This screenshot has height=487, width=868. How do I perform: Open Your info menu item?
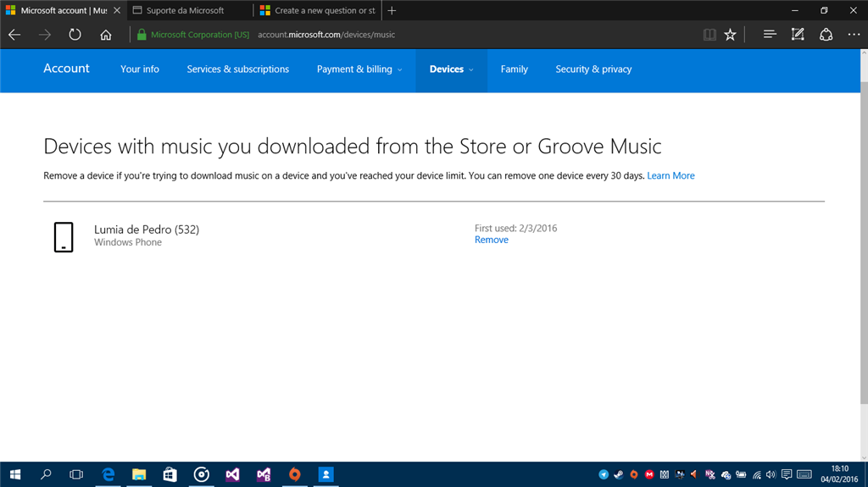click(140, 69)
